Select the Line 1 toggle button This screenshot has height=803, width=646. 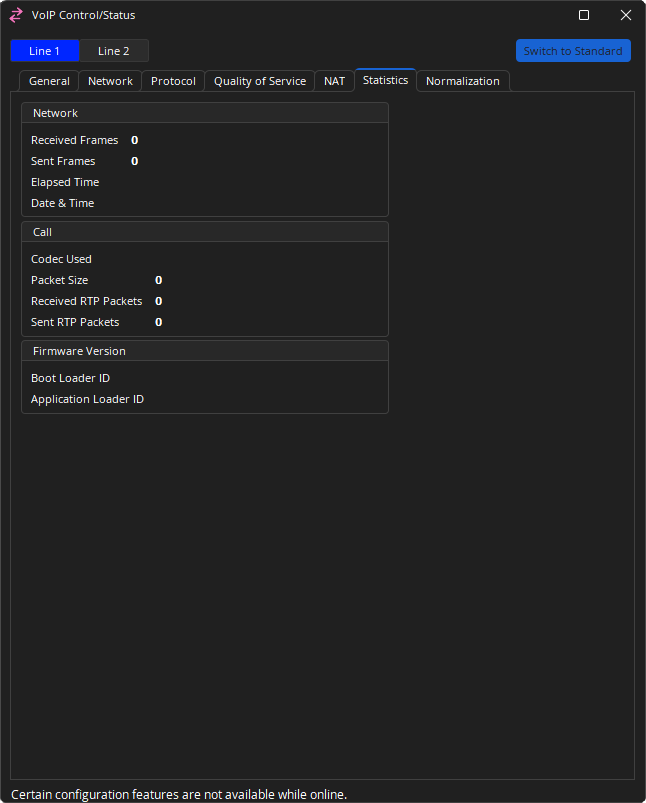click(44, 51)
